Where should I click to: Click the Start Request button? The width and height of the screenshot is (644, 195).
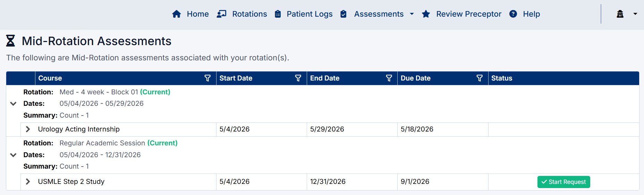click(563, 182)
